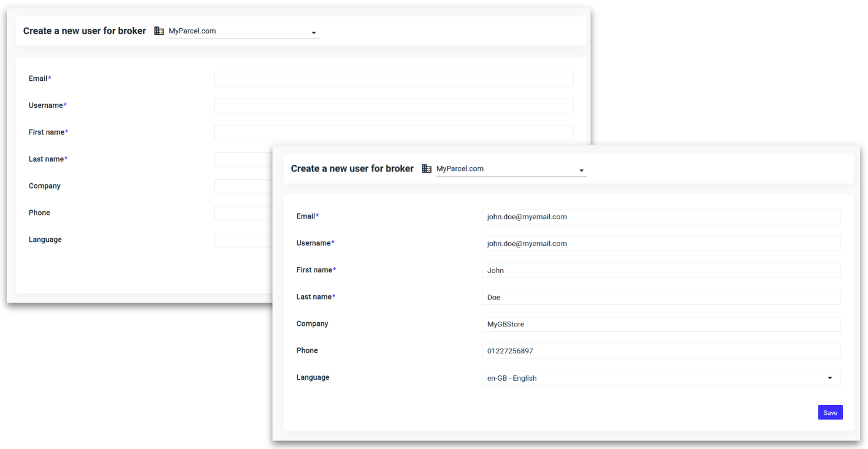
Task: Focus the Last name field containing Doe
Action: pyautogui.click(x=661, y=298)
